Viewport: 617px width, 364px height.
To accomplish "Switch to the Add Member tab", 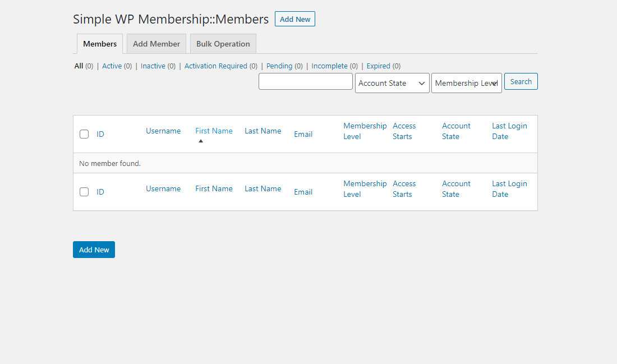I will (x=156, y=44).
